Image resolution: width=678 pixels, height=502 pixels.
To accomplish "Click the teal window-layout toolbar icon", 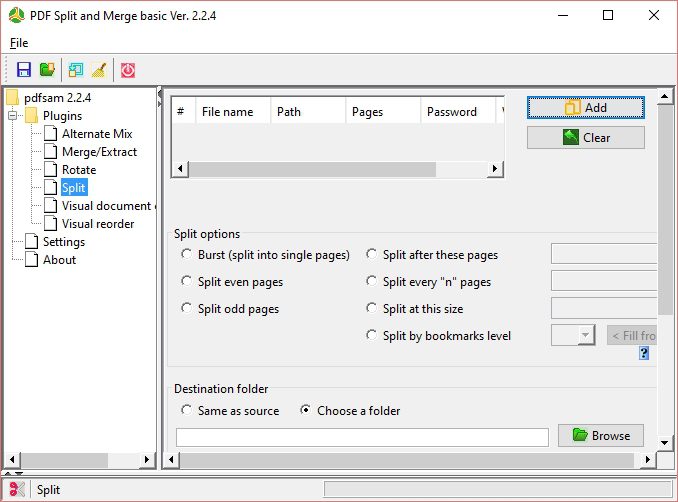I will 76,70.
